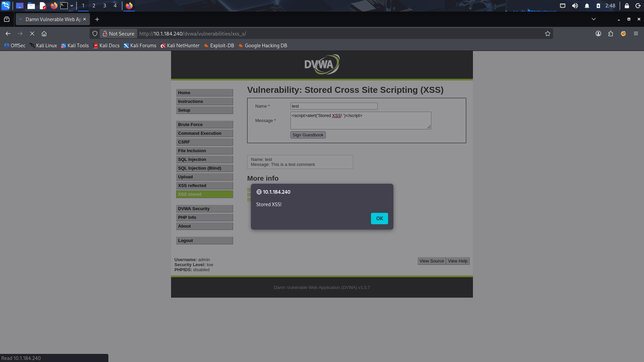644x362 pixels.
Task: Open the Kali Linux bookmark
Action: 43,46
